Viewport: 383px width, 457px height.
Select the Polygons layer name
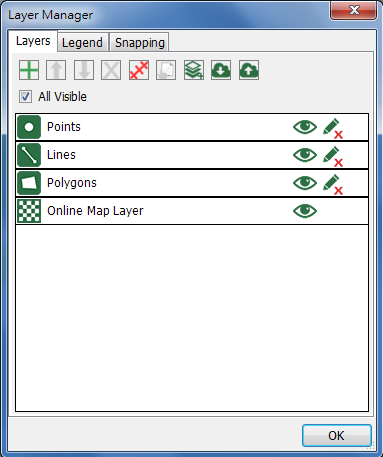pos(72,183)
